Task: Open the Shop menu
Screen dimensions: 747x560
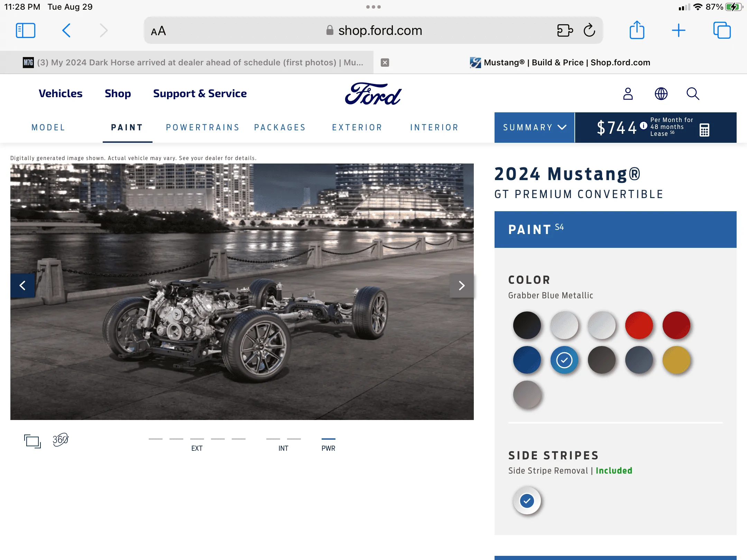Action: [x=118, y=94]
